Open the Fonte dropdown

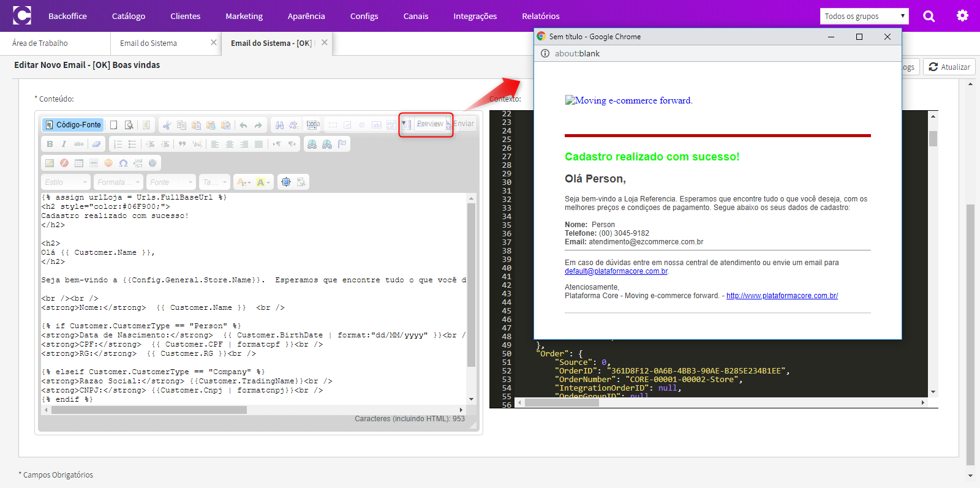pyautogui.click(x=171, y=182)
